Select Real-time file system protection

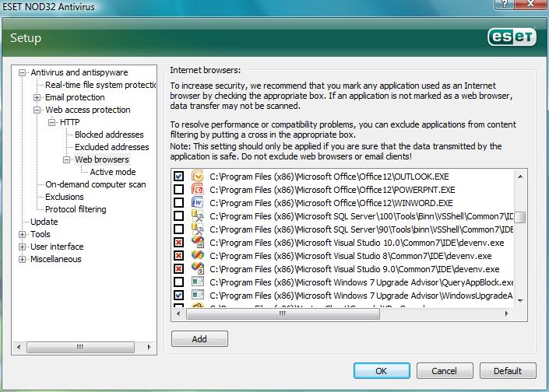(x=100, y=85)
